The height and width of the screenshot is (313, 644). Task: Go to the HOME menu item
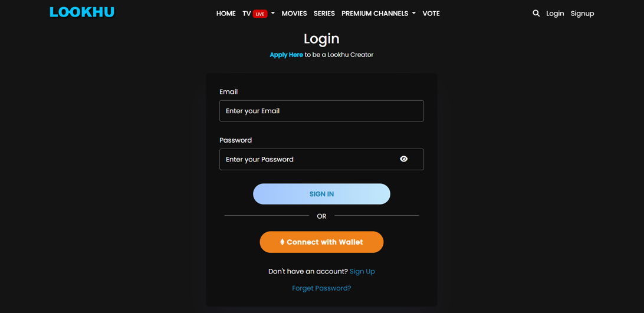coord(226,14)
